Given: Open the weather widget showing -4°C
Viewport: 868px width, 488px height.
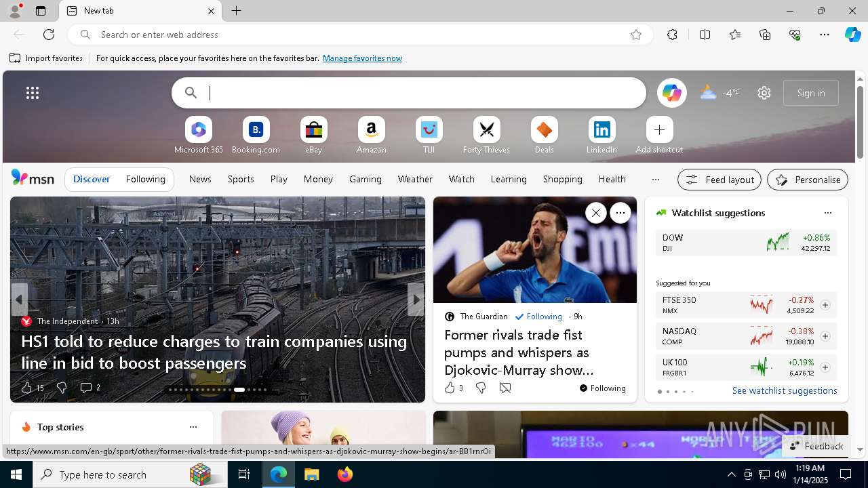Looking at the screenshot, I should coord(719,93).
